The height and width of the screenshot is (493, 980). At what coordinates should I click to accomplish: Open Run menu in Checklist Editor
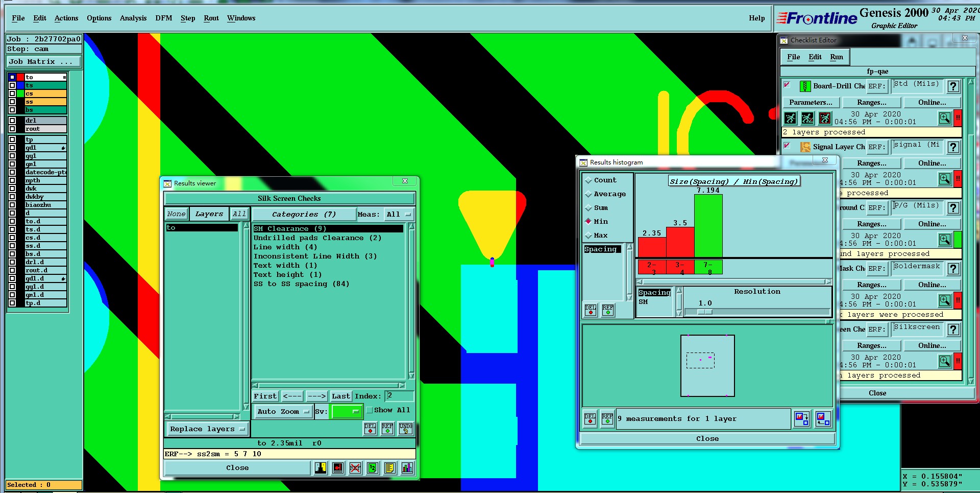click(x=837, y=57)
